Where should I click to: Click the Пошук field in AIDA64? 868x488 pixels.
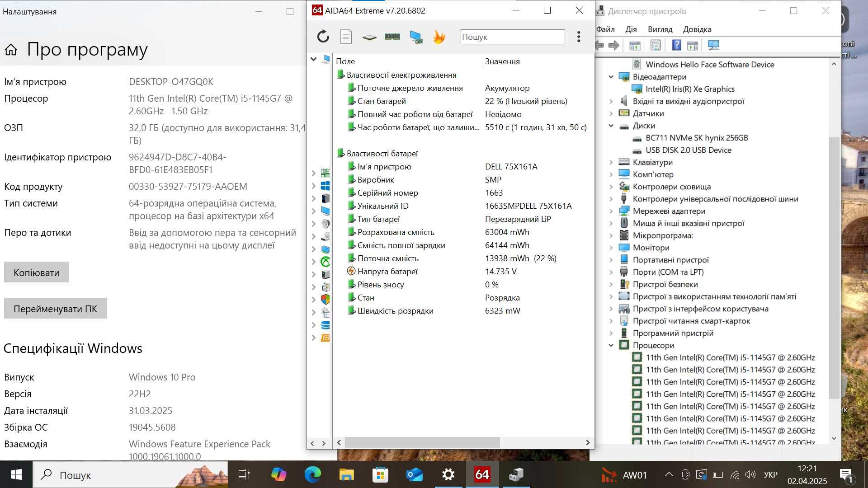pos(513,37)
